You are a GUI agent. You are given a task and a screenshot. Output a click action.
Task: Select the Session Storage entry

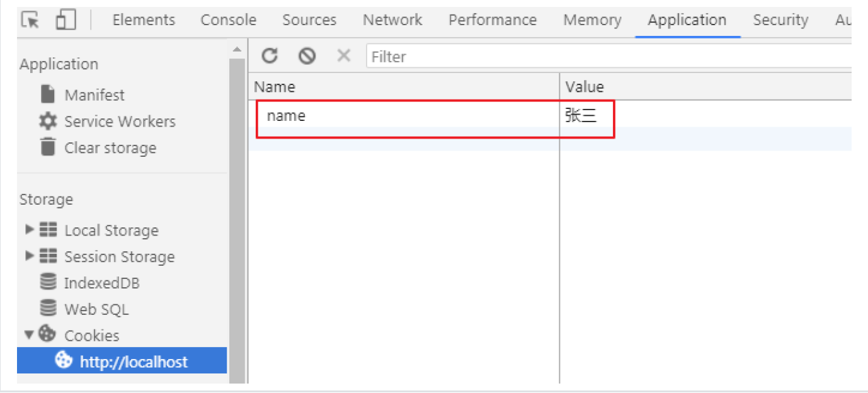120,257
